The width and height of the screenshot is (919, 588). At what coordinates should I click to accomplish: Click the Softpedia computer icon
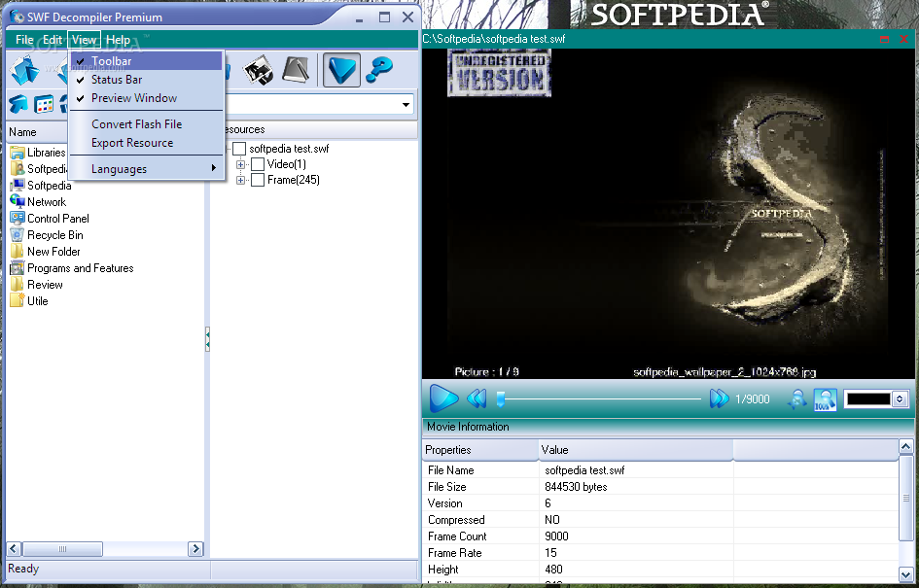click(x=18, y=185)
